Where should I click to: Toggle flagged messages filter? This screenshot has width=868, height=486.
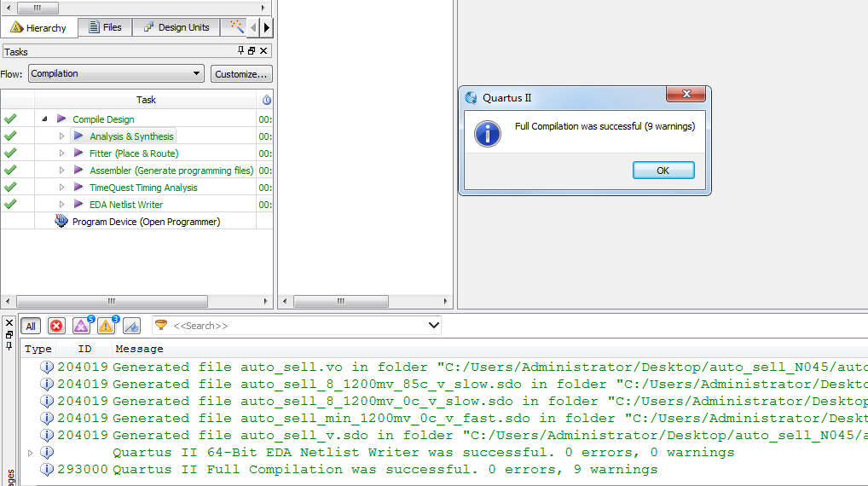(x=132, y=326)
